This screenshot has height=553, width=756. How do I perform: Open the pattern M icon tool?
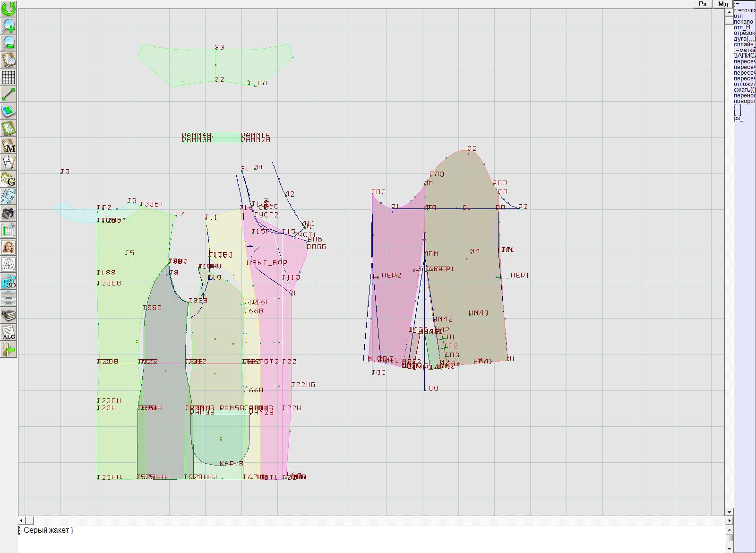click(9, 145)
